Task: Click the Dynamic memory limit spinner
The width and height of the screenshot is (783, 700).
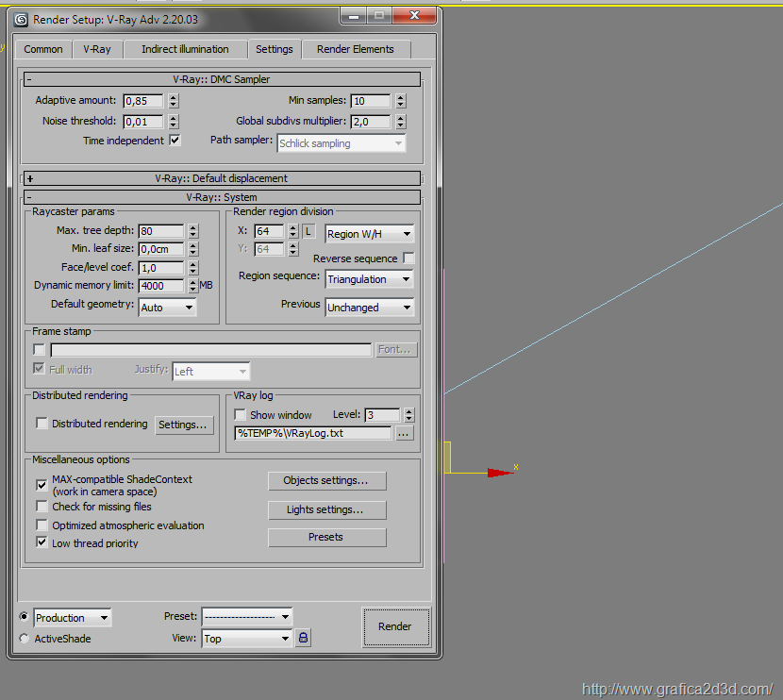Action: [x=193, y=286]
